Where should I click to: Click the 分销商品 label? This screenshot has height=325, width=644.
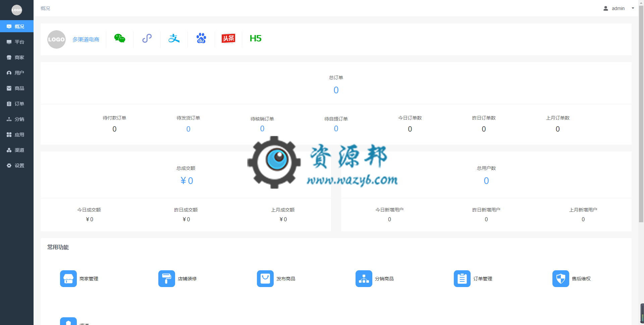pos(384,279)
